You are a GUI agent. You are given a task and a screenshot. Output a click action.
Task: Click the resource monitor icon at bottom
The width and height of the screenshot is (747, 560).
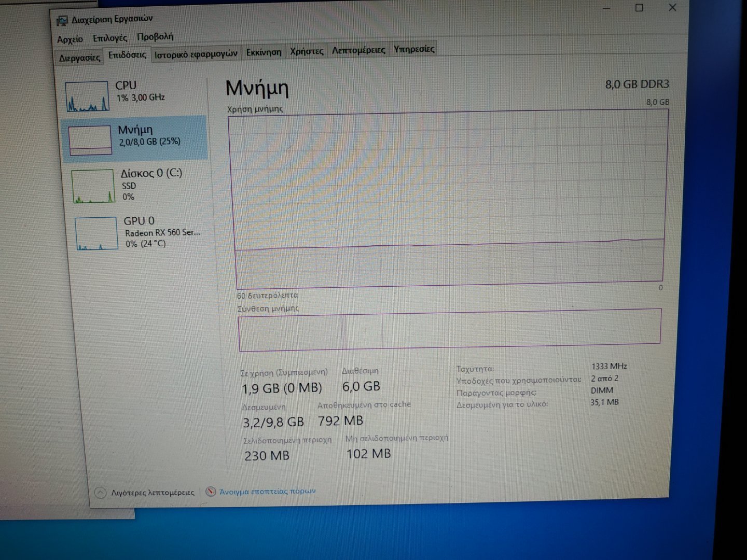point(211,491)
